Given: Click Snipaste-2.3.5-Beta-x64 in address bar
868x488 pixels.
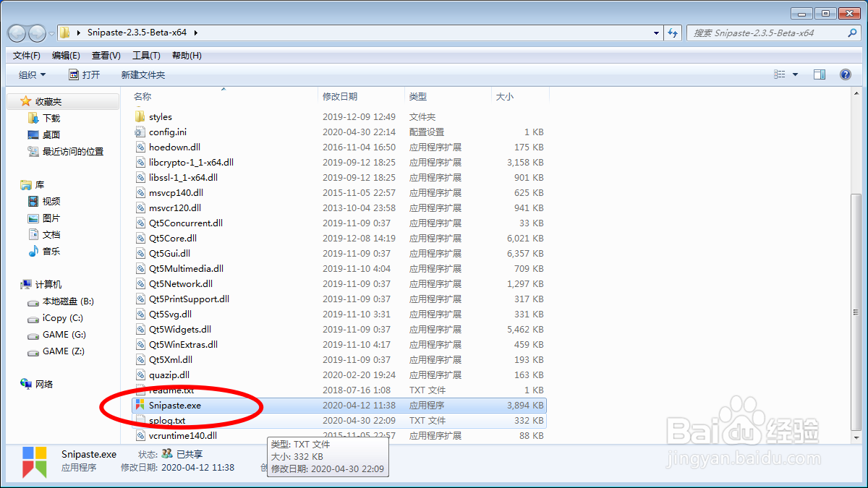Looking at the screenshot, I should (138, 33).
